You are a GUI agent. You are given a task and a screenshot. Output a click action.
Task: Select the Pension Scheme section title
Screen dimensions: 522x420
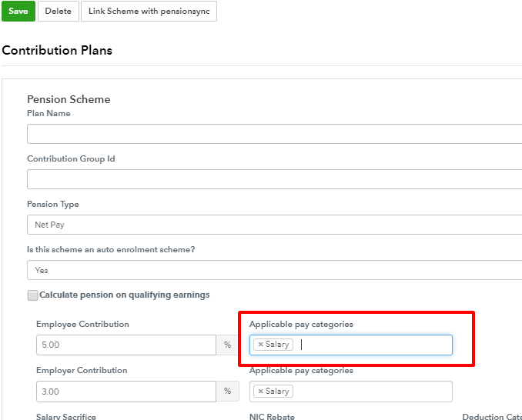pos(69,99)
